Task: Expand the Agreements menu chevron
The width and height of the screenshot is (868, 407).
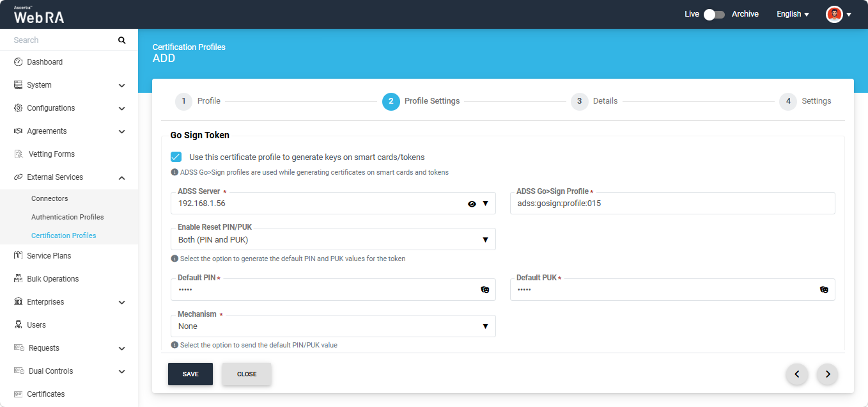Action: [x=121, y=131]
